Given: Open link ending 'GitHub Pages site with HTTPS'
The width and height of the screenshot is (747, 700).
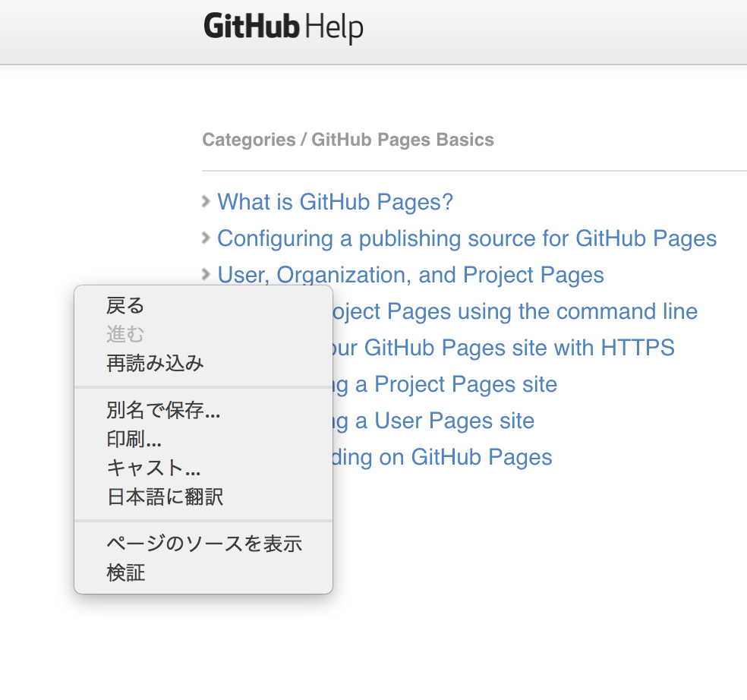Looking at the screenshot, I should pyautogui.click(x=503, y=348).
